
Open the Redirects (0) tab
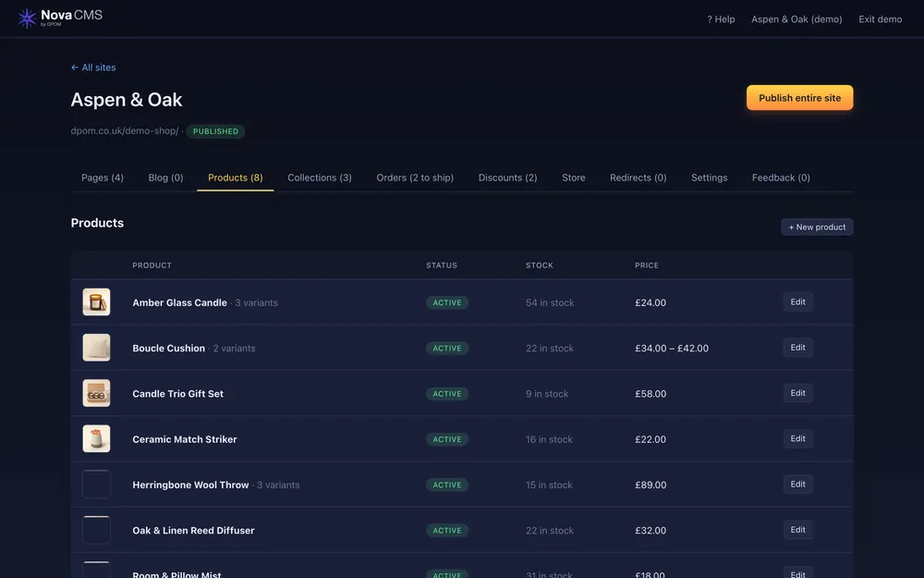(638, 178)
